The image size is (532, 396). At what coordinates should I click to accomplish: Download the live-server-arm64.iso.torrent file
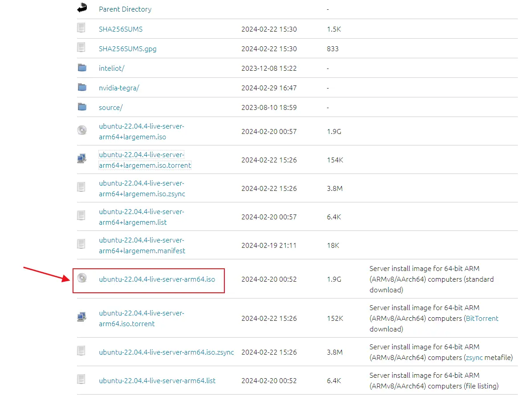pos(142,319)
